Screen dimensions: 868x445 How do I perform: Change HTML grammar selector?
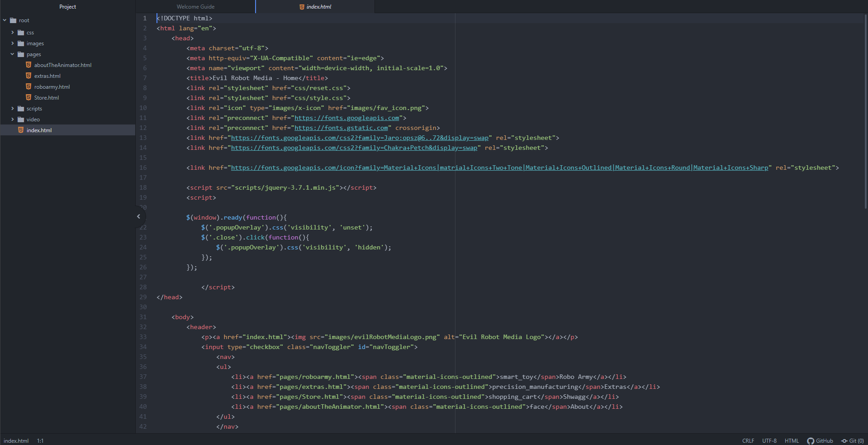792,441
